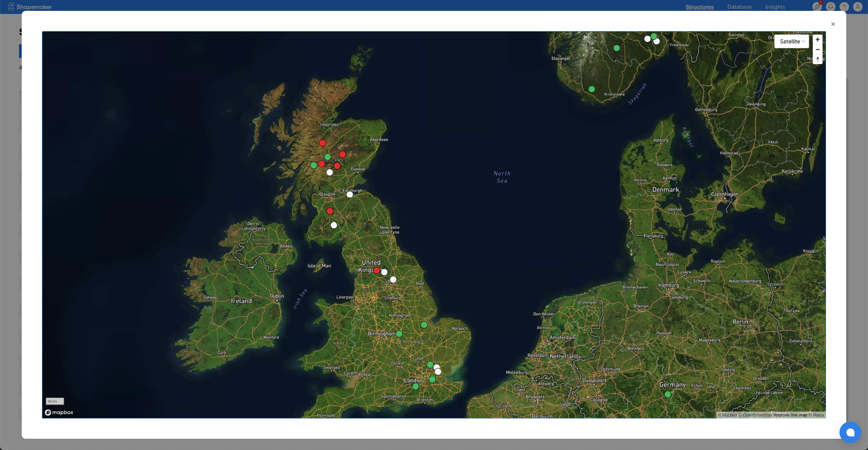
Task: Open the chat bubble widget
Action: click(850, 432)
